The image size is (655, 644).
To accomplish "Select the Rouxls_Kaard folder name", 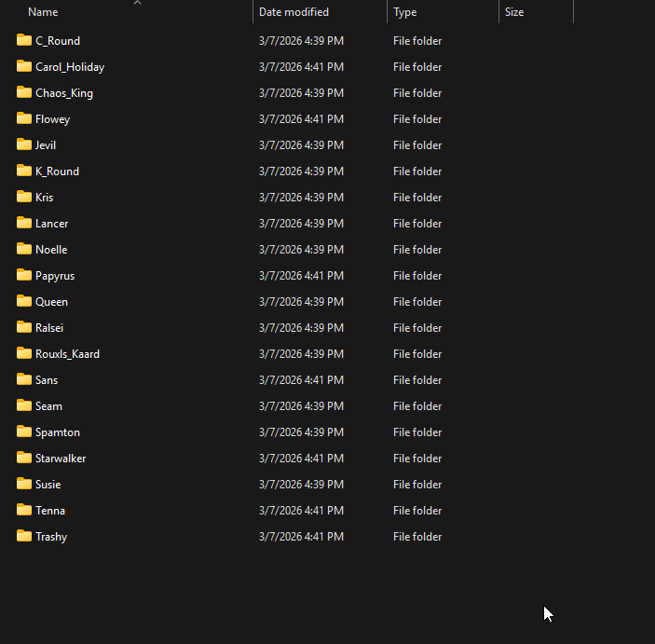I will [x=68, y=354].
